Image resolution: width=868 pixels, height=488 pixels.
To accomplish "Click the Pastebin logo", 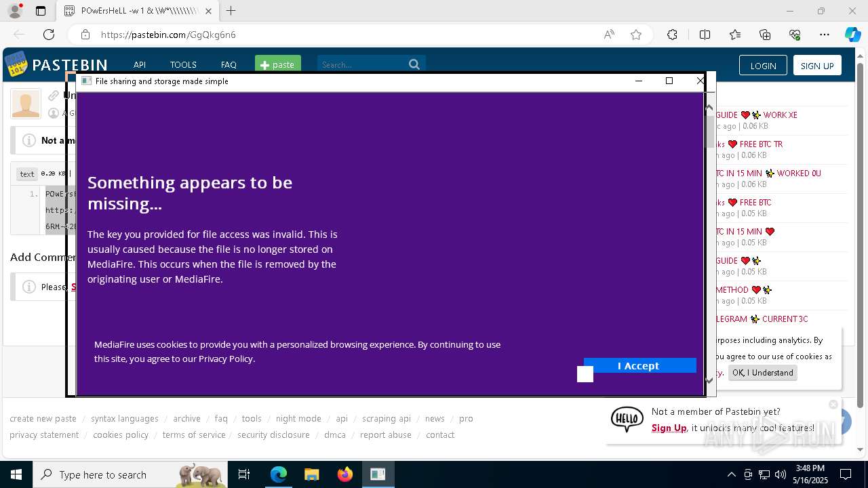I will (x=56, y=64).
